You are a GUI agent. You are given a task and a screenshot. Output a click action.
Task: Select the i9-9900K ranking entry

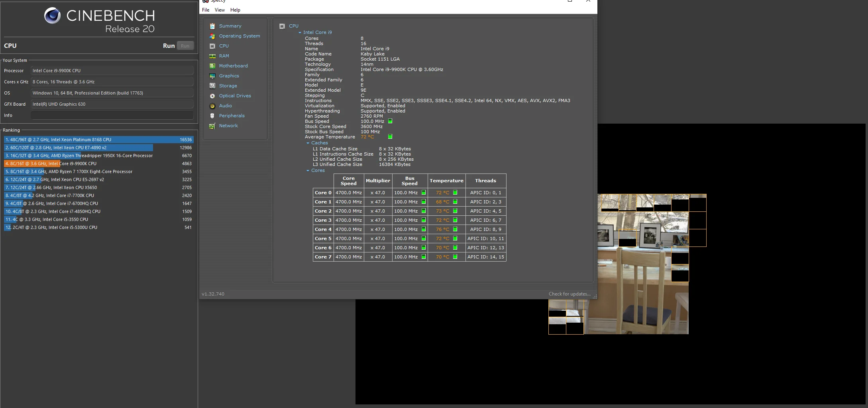point(99,164)
